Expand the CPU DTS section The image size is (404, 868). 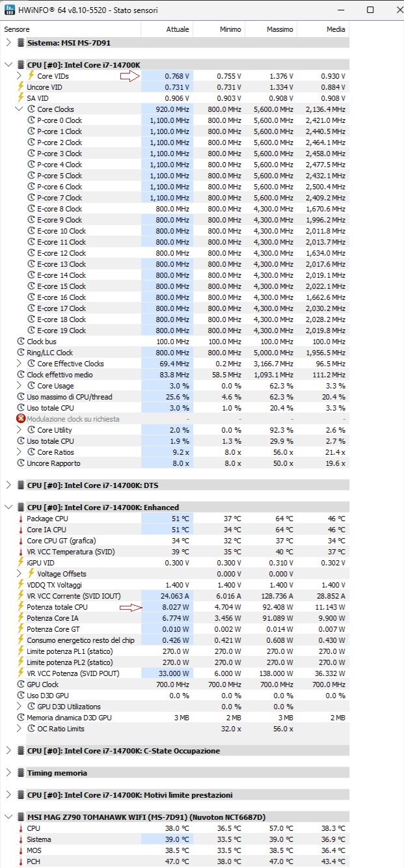coord(8,485)
